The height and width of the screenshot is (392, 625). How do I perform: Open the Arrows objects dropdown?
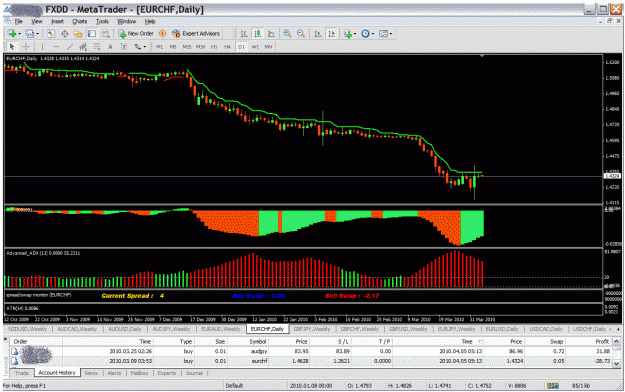point(140,47)
